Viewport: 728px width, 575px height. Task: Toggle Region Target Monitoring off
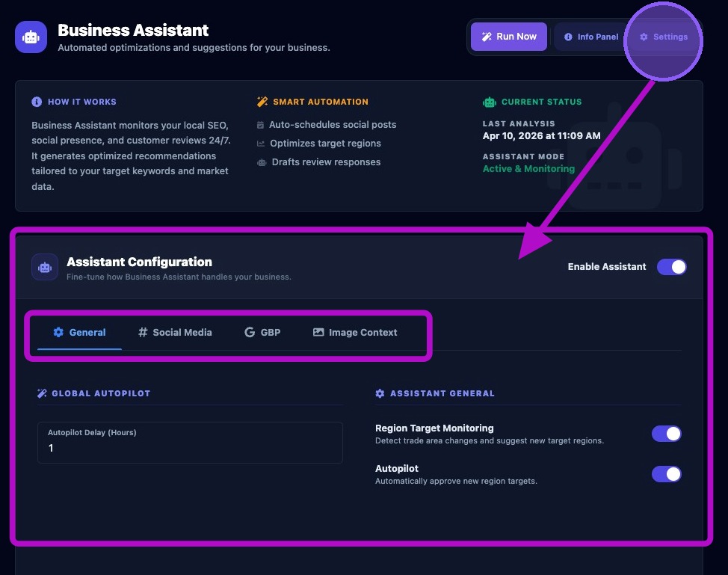point(666,434)
